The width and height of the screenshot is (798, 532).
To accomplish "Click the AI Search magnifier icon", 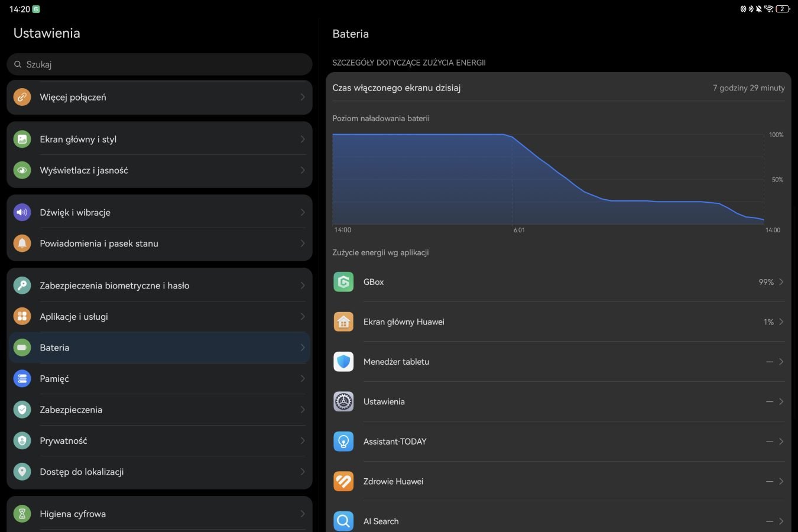I will click(x=343, y=521).
